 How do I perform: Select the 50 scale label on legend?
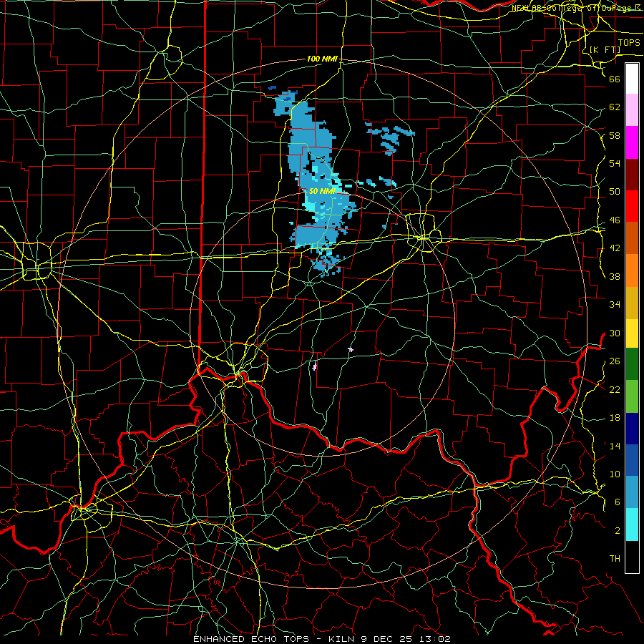tap(615, 192)
